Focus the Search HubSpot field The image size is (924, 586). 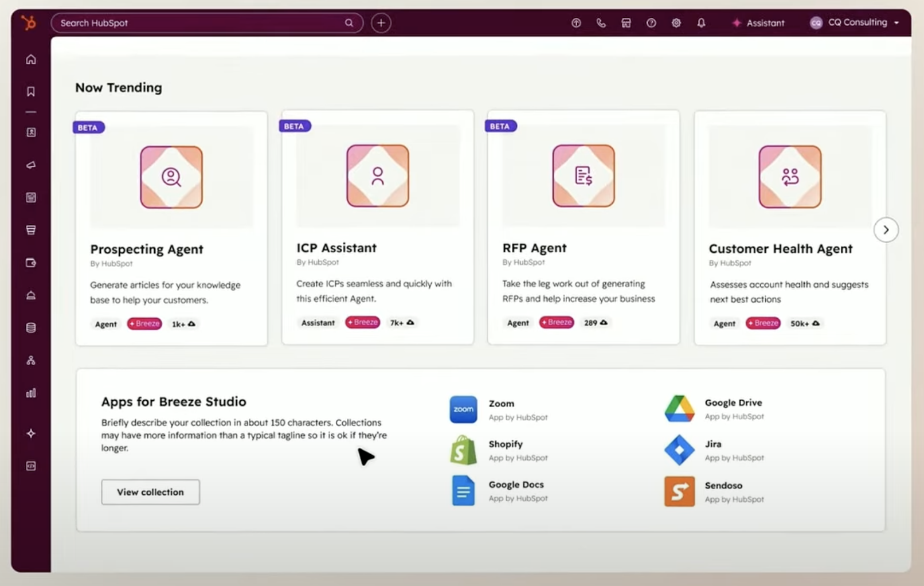coord(207,23)
